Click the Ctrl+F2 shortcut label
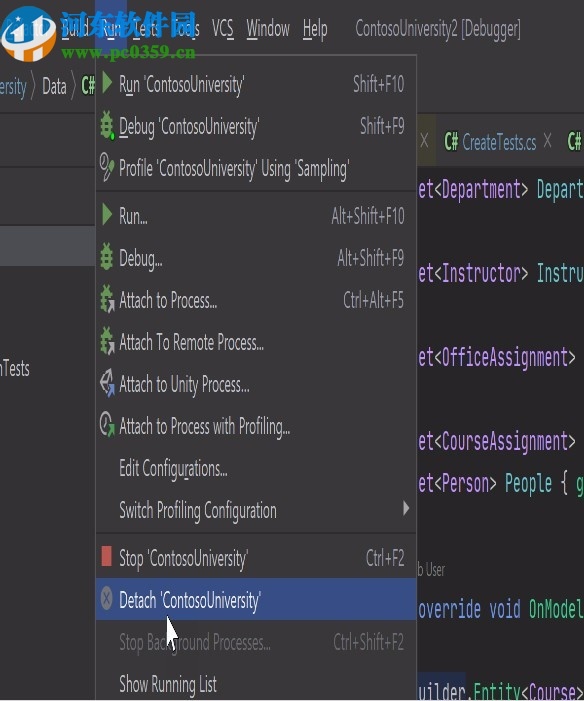This screenshot has width=584, height=701. point(385,558)
